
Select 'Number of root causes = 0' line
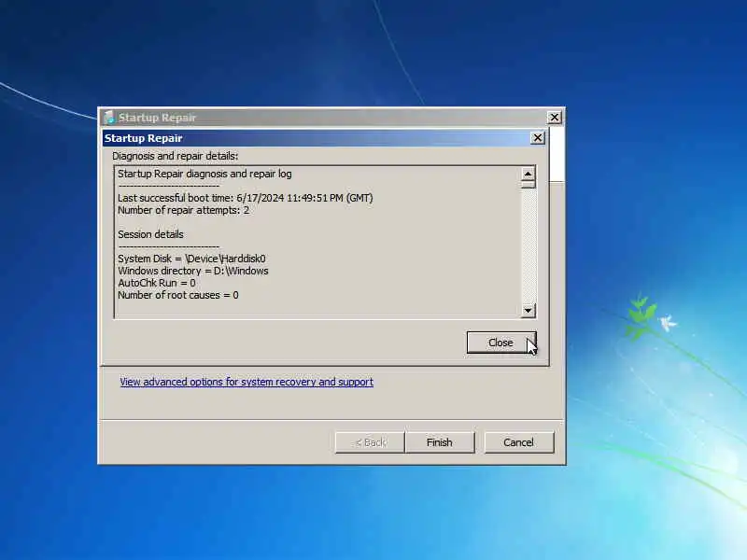pyautogui.click(x=178, y=295)
